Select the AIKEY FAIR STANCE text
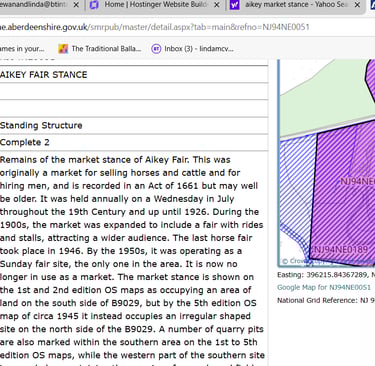This screenshot has width=375, height=366. pos(44,75)
